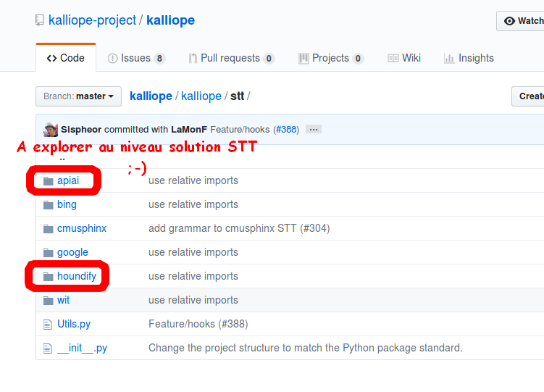Click the Projects count badge 0
544x392 pixels.
click(358, 58)
